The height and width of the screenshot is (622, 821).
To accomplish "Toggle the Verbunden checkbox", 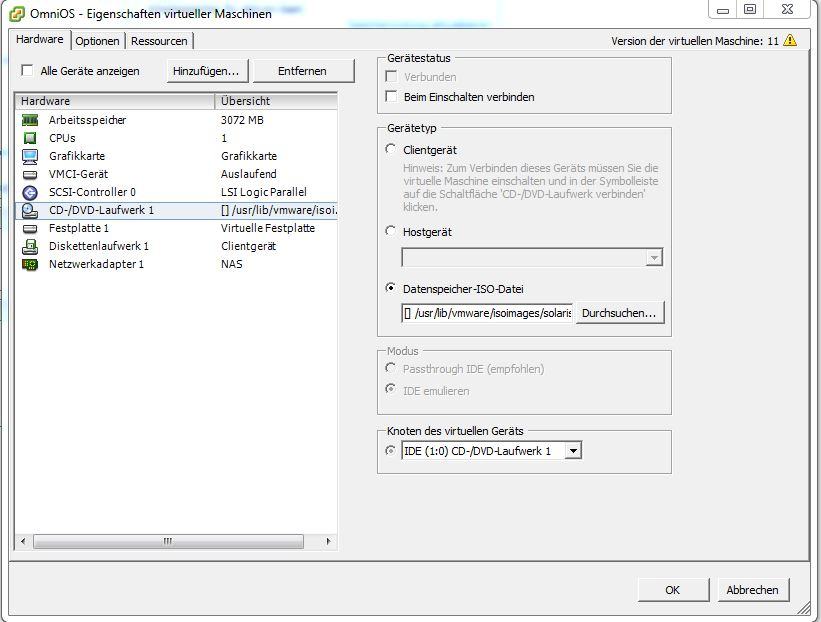I will tap(391, 76).
